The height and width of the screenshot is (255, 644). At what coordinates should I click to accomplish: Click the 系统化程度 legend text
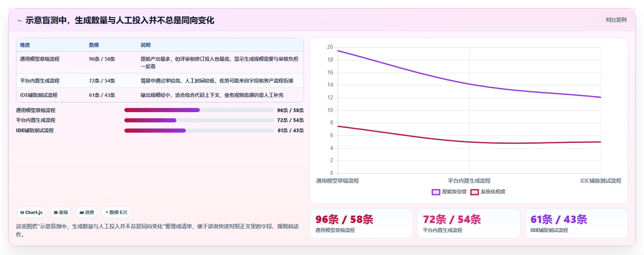point(493,192)
